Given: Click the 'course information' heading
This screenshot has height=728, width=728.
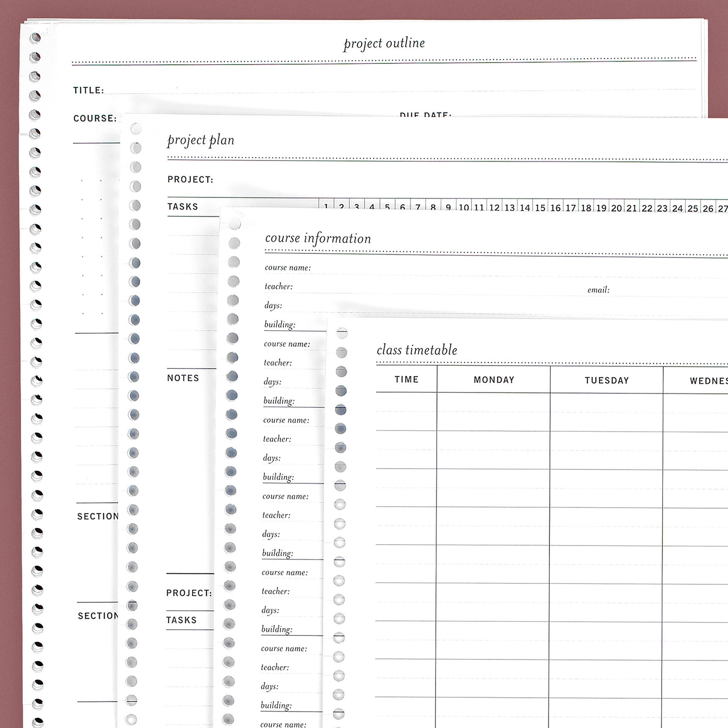Looking at the screenshot, I should pyautogui.click(x=318, y=238).
